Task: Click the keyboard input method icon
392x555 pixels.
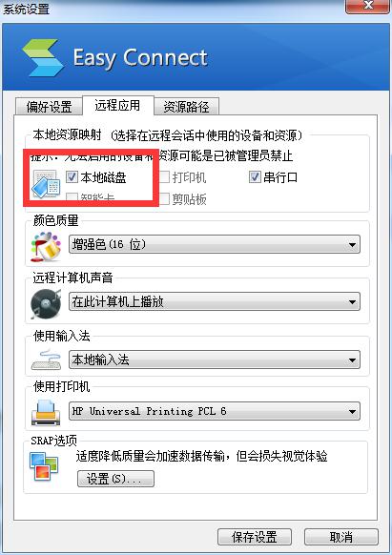Action: [x=46, y=360]
